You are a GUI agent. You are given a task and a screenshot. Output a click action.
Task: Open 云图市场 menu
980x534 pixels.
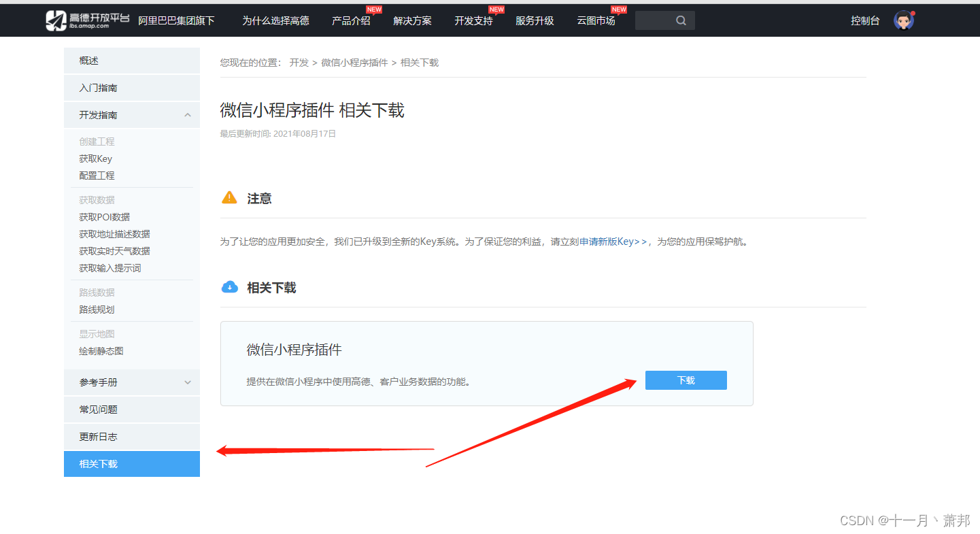pyautogui.click(x=596, y=21)
